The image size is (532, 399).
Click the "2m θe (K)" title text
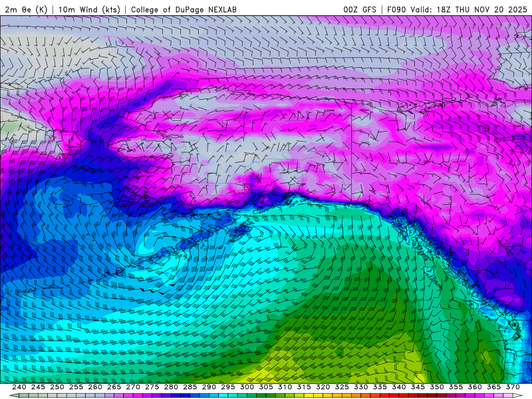(26, 9)
